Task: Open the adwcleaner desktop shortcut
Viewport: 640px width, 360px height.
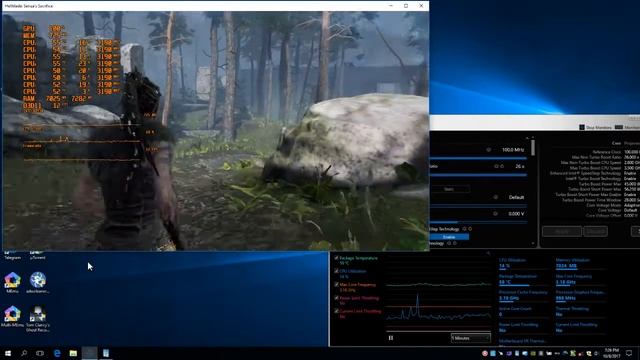Action: click(38, 282)
